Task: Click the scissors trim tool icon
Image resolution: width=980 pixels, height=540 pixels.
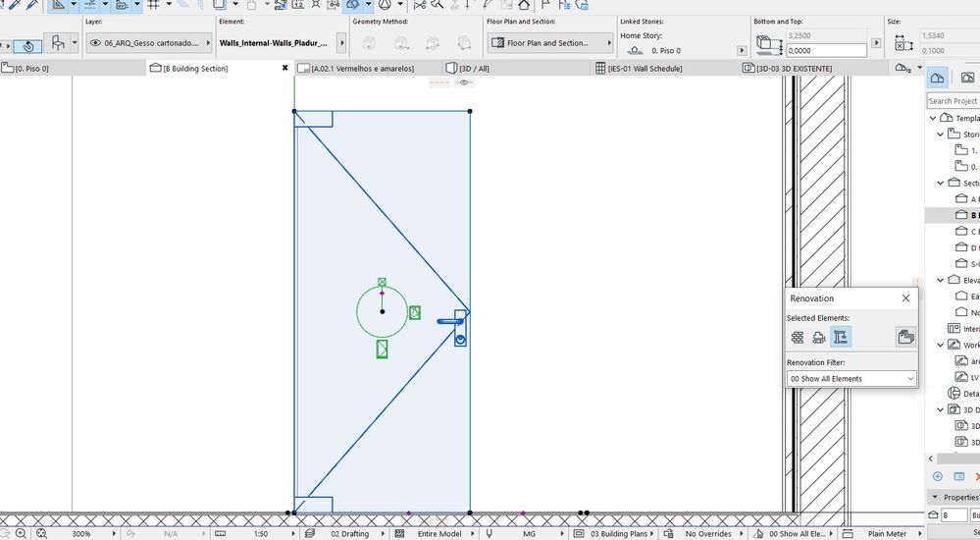Action: [x=420, y=5]
